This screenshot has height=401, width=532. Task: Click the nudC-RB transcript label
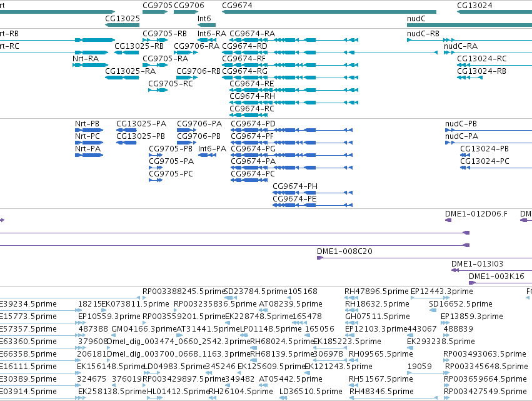(423, 34)
